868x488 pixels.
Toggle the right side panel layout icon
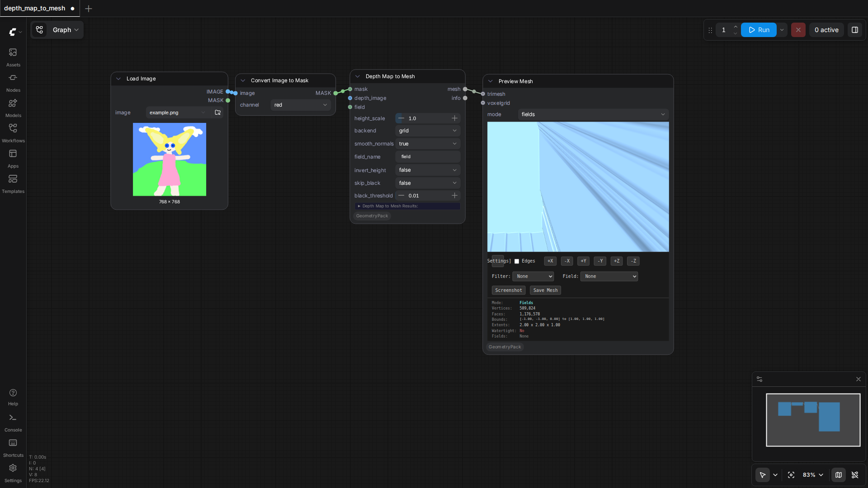pos(854,30)
